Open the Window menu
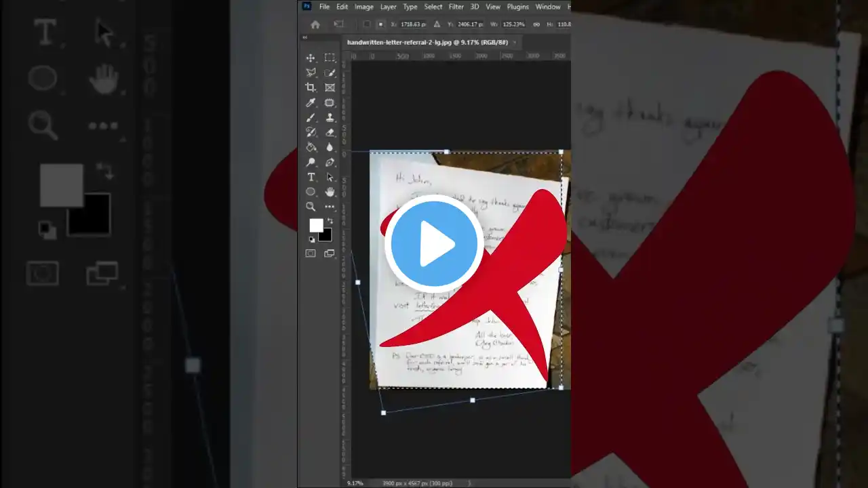 pyautogui.click(x=548, y=7)
